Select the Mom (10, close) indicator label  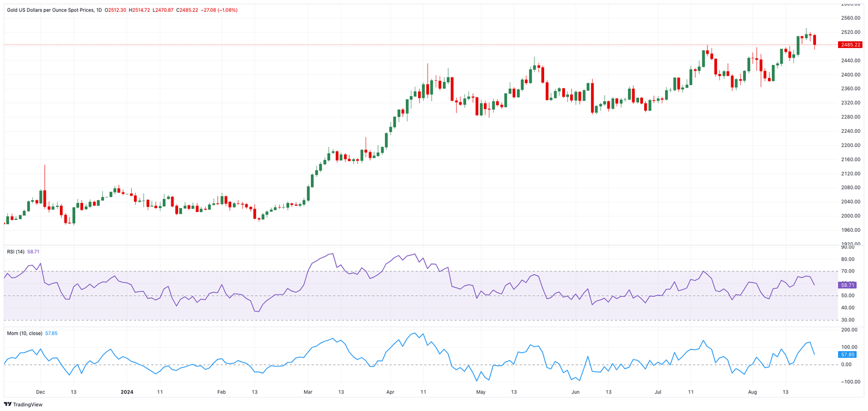[x=23, y=334]
